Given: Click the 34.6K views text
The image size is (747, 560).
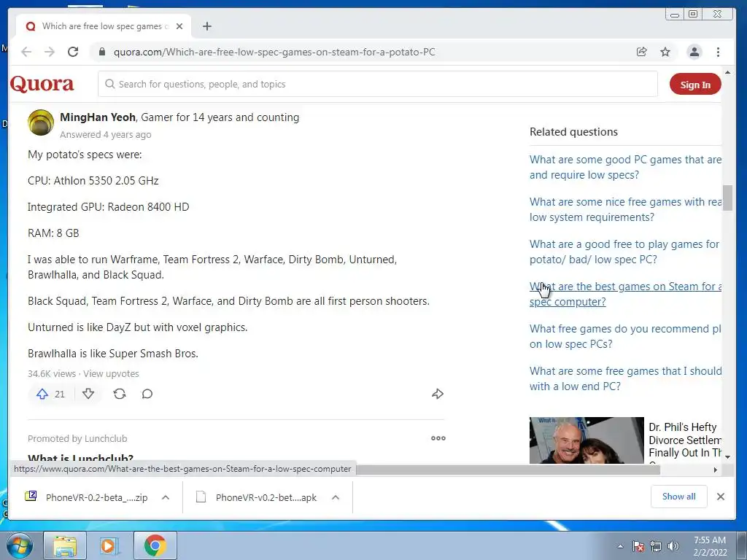Looking at the screenshot, I should tap(52, 374).
